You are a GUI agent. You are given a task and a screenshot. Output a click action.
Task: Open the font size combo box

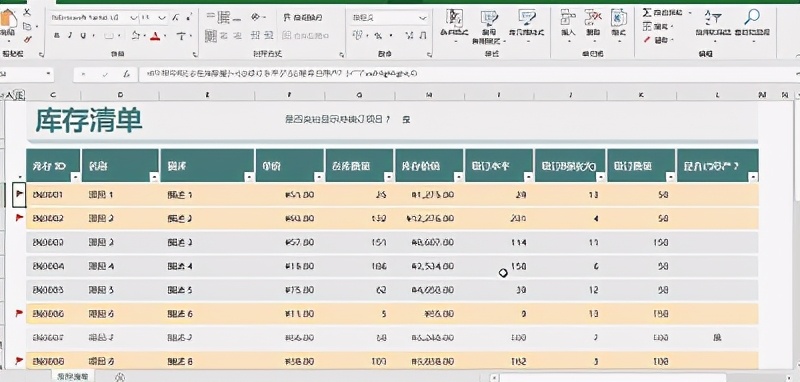(x=154, y=17)
